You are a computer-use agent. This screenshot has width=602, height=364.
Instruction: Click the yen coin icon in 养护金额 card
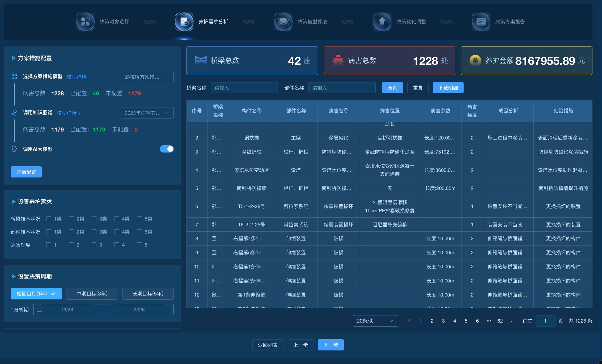(x=475, y=61)
